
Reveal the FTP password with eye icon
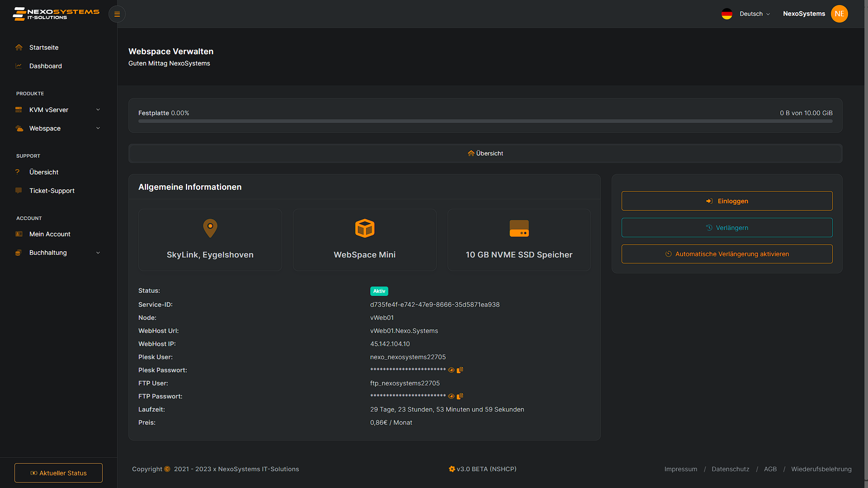coord(451,396)
